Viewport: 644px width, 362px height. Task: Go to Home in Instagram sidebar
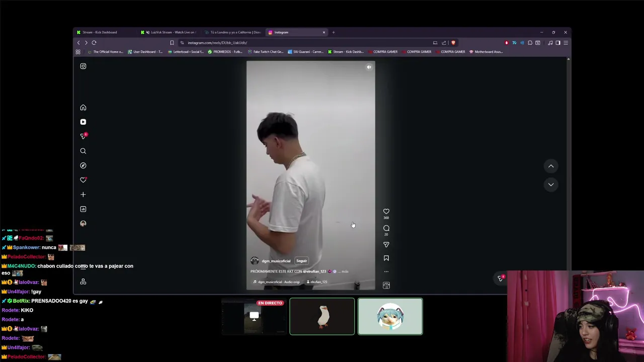click(x=83, y=107)
